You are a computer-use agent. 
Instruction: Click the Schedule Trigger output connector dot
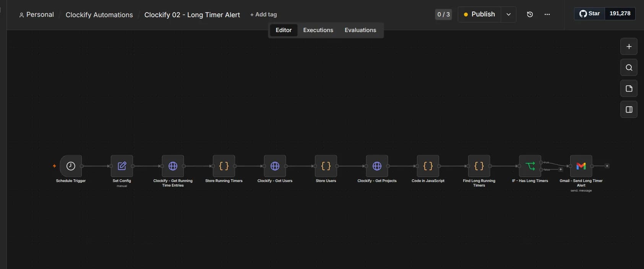(82, 166)
